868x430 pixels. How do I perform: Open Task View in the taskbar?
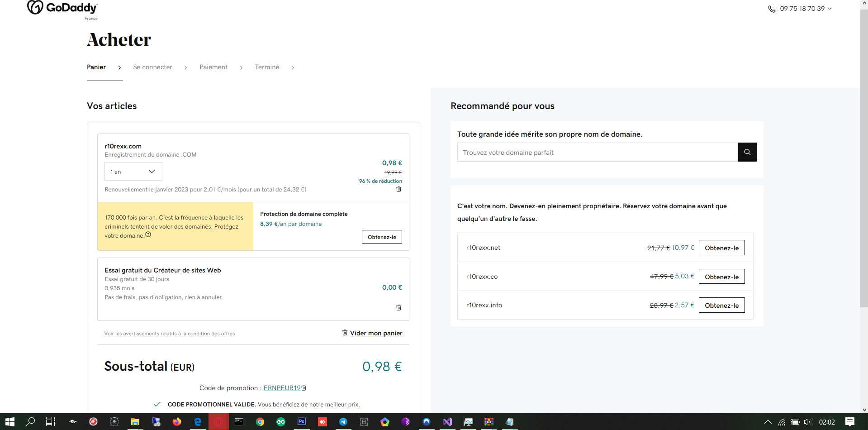tap(51, 422)
